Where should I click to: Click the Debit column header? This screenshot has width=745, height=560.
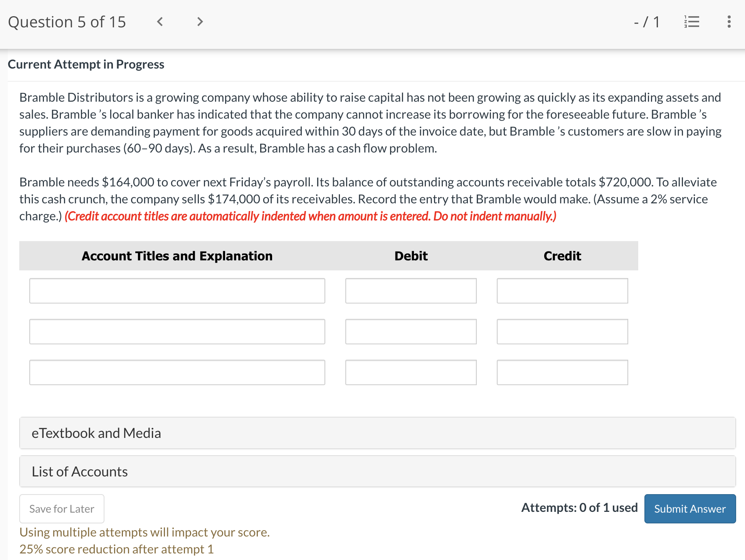(x=411, y=256)
